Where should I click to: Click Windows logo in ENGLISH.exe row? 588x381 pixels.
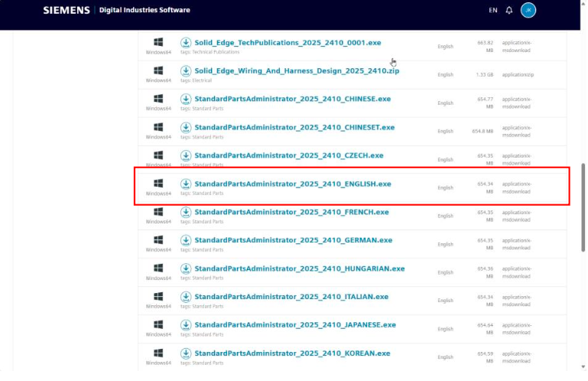pos(158,183)
